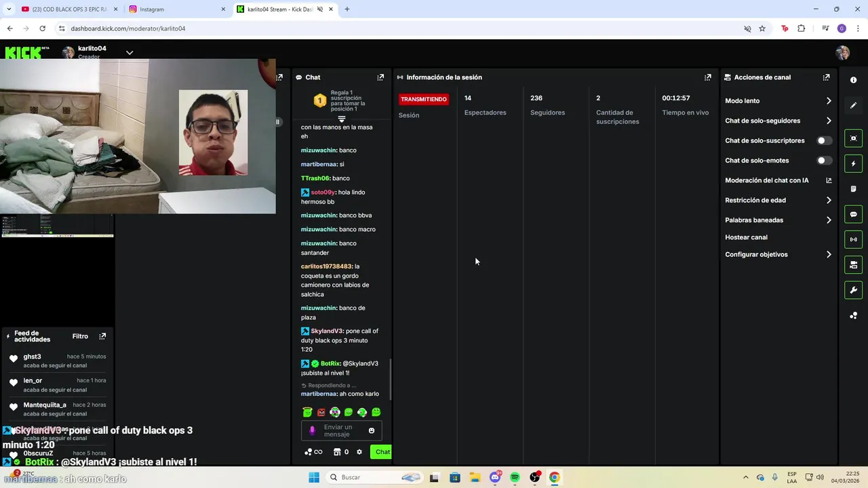Viewport: 868px width, 488px height.
Task: Select the karlito04 Stream Kick tab
Action: (285, 9)
